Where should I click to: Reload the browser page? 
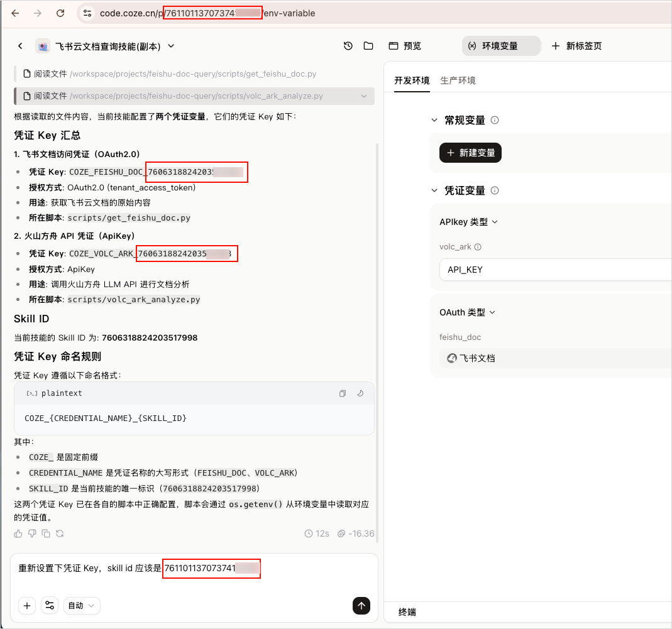coord(60,13)
